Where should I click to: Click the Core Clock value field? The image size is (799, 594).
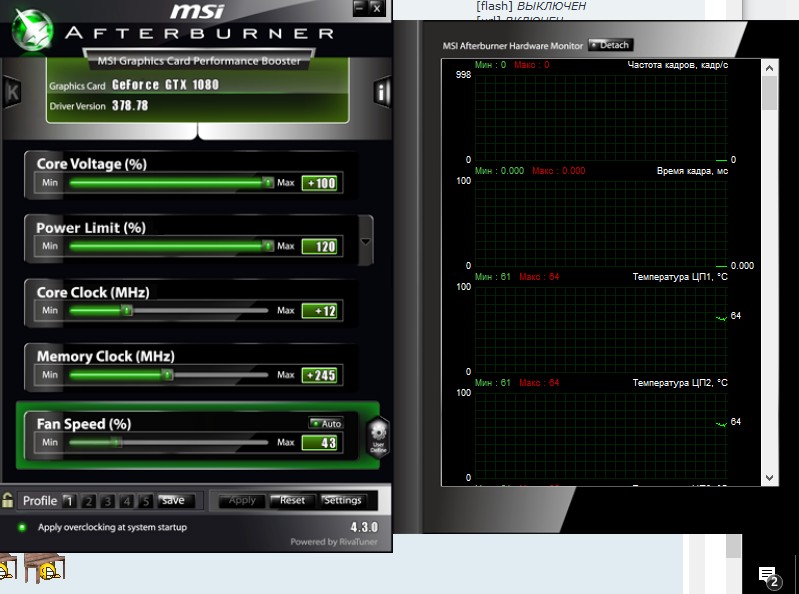click(x=320, y=311)
